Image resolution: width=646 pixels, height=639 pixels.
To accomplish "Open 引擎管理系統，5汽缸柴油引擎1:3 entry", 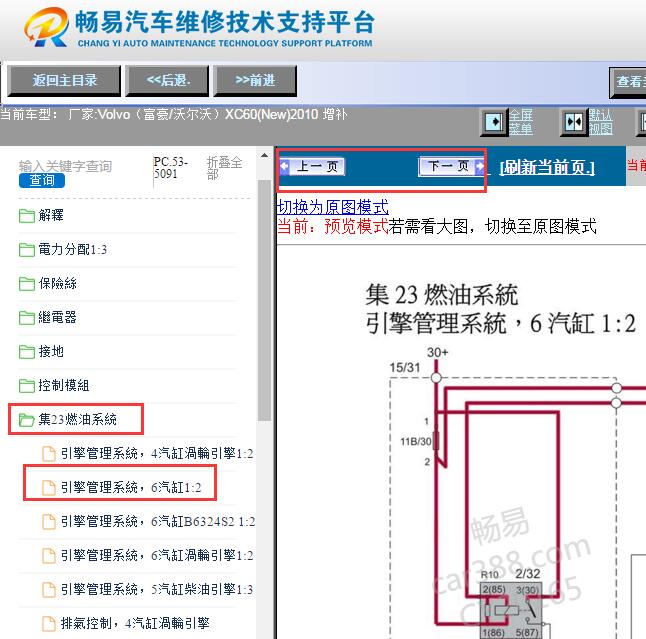I will [157, 590].
